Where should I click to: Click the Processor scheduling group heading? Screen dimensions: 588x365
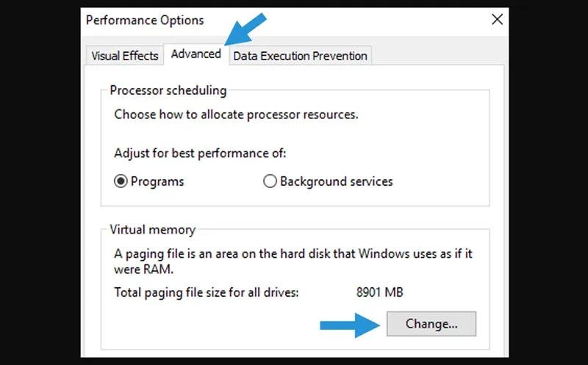click(x=168, y=90)
